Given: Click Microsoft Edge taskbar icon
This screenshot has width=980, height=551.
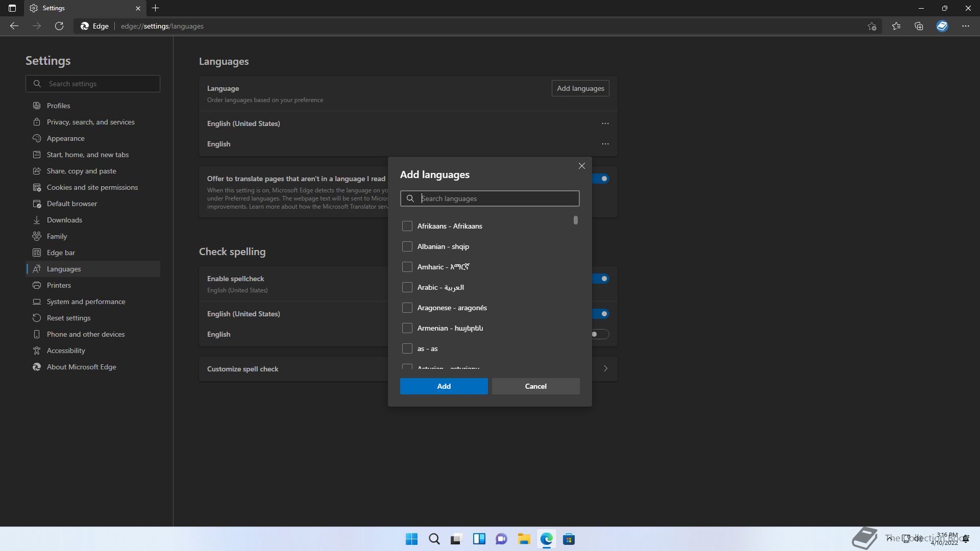Looking at the screenshot, I should click(x=546, y=539).
